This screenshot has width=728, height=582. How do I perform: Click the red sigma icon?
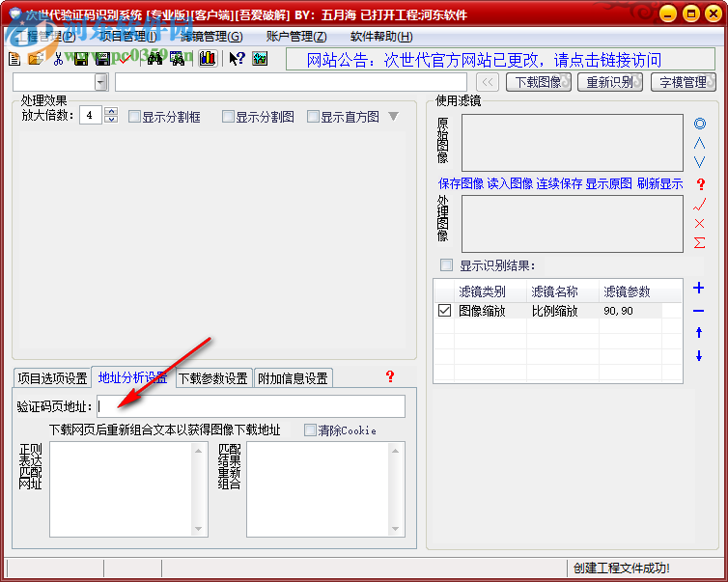point(700,242)
